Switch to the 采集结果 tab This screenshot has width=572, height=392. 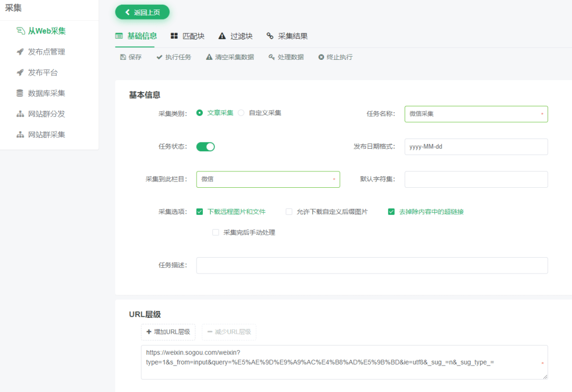[x=287, y=36]
